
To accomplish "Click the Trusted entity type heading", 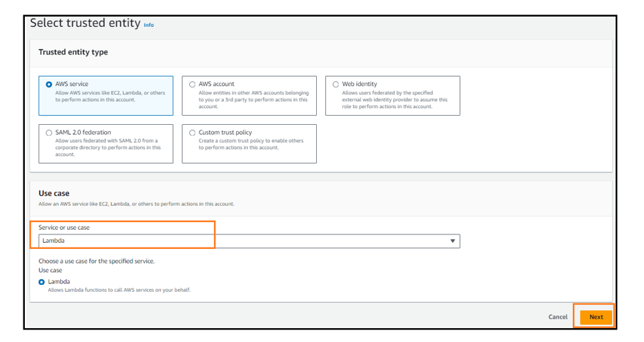I will coord(73,52).
